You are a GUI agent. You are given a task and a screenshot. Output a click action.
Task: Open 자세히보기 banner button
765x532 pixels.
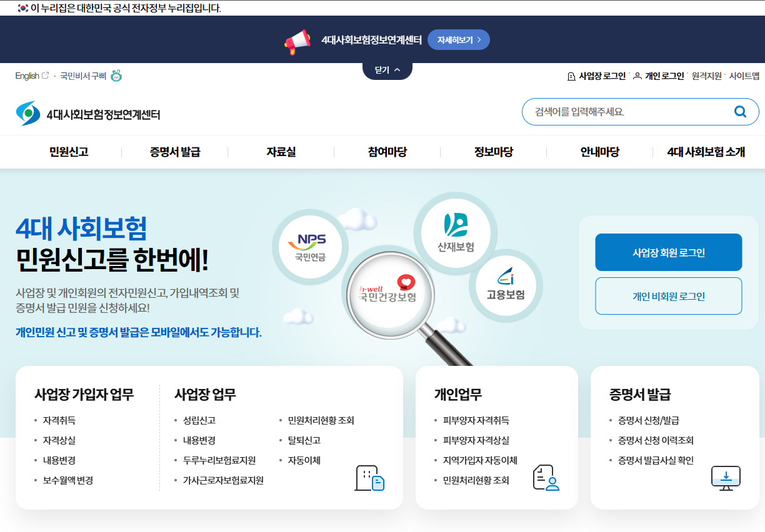[459, 39]
